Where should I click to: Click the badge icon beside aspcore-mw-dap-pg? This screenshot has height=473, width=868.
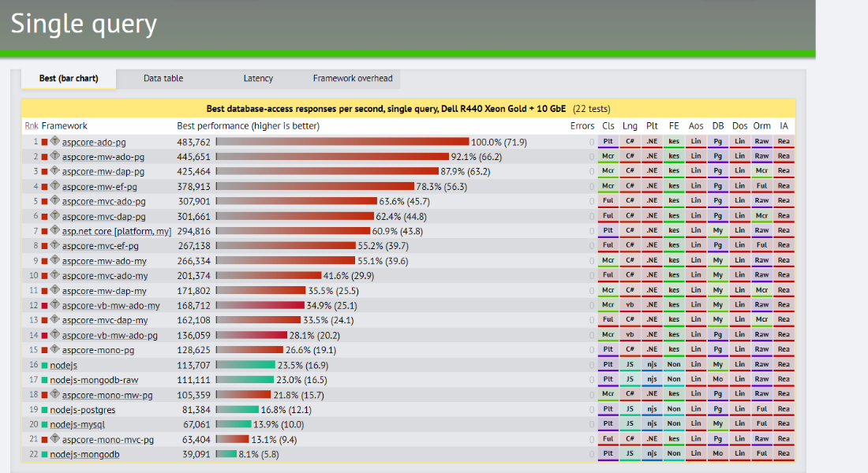[54, 171]
